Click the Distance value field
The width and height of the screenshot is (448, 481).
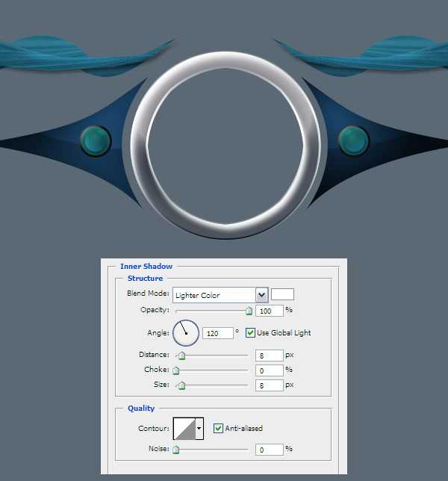tap(270, 356)
